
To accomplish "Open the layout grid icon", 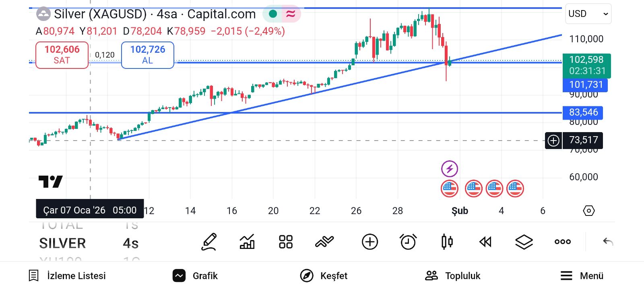I will pos(286,242).
